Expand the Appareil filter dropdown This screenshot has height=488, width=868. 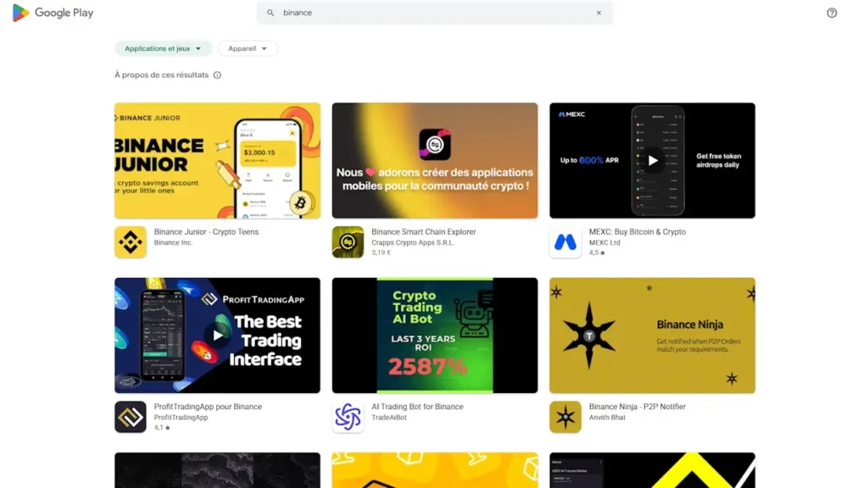pos(248,48)
